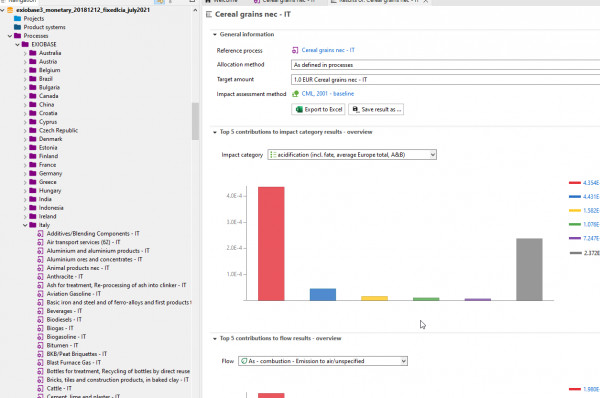
Task: Select BKB/Peat Briquettes - IT process
Action: (x=77, y=354)
